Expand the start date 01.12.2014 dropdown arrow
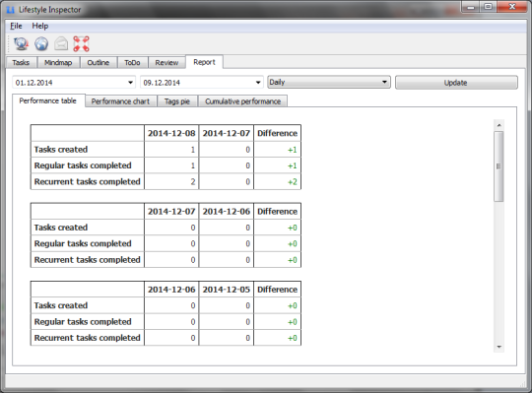The height and width of the screenshot is (393, 532). tap(130, 83)
